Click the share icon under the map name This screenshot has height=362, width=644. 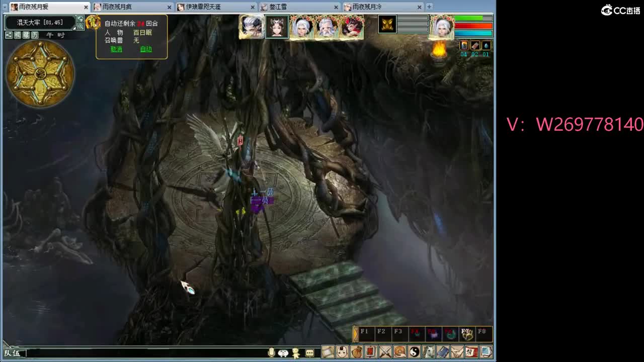[x=9, y=35]
